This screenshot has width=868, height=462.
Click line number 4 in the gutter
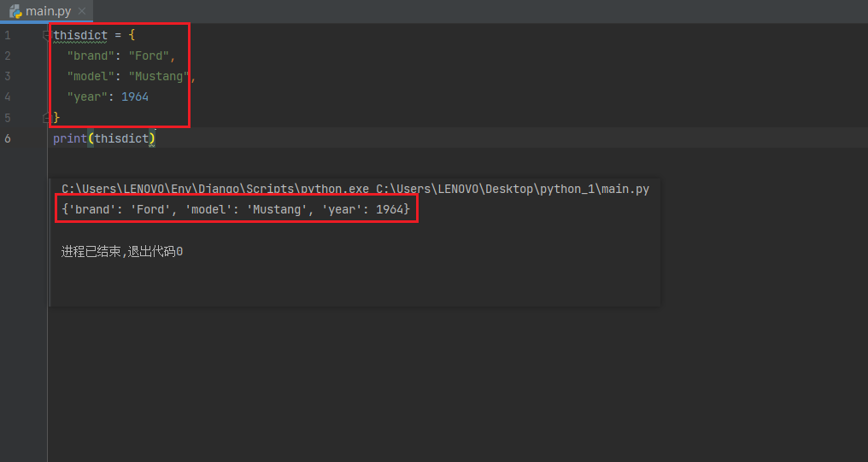(x=7, y=96)
